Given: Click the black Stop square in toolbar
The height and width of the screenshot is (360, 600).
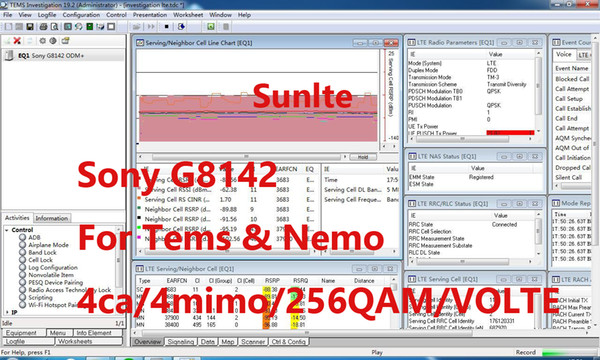Looking at the screenshot, I should click(166, 26).
